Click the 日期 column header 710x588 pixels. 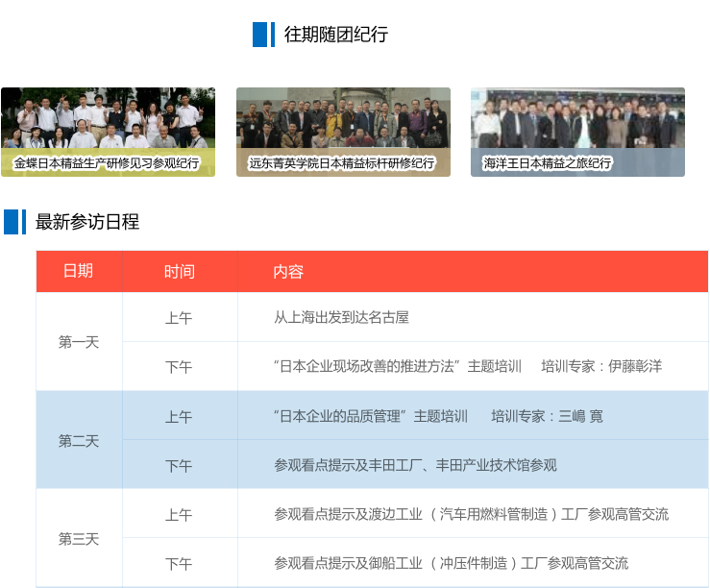click(79, 271)
